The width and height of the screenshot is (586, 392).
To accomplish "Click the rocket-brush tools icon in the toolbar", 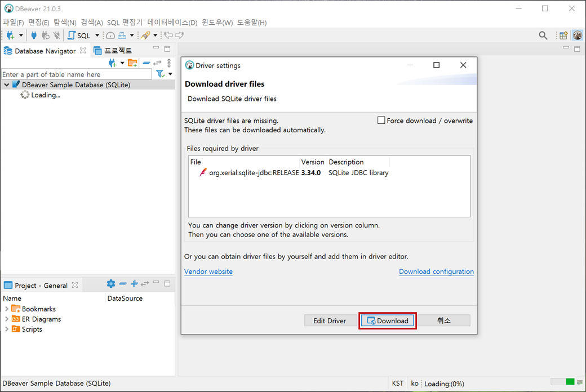I will tap(145, 35).
